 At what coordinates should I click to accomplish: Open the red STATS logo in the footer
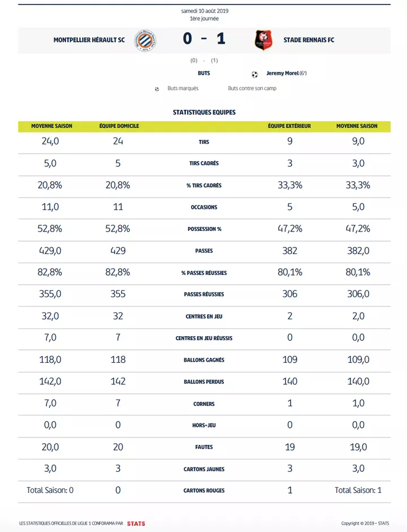point(136,523)
